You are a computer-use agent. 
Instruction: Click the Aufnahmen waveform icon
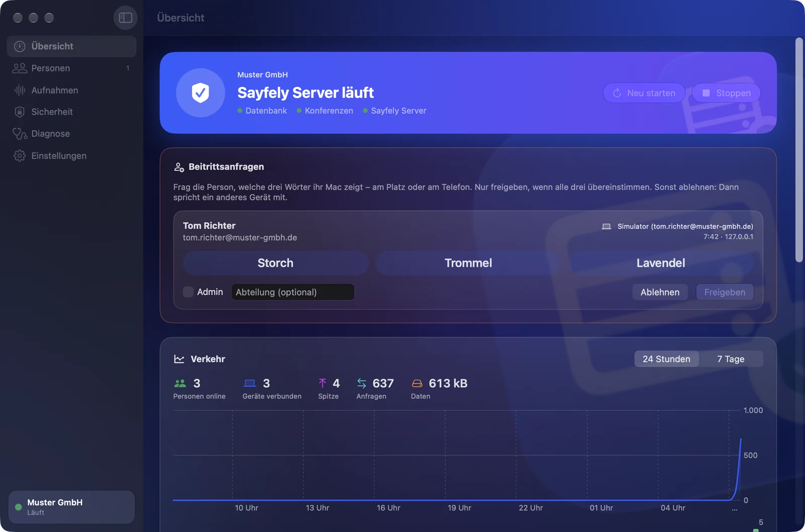point(20,90)
